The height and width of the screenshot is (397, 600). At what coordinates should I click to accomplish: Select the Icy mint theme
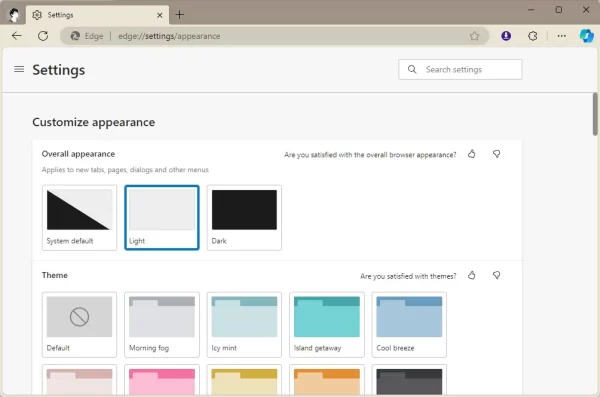[x=244, y=325]
